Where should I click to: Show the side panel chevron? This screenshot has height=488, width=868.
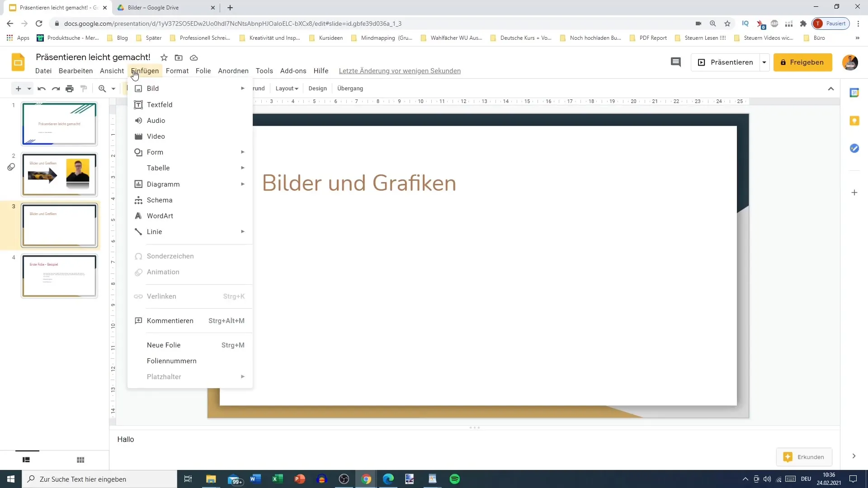854,456
